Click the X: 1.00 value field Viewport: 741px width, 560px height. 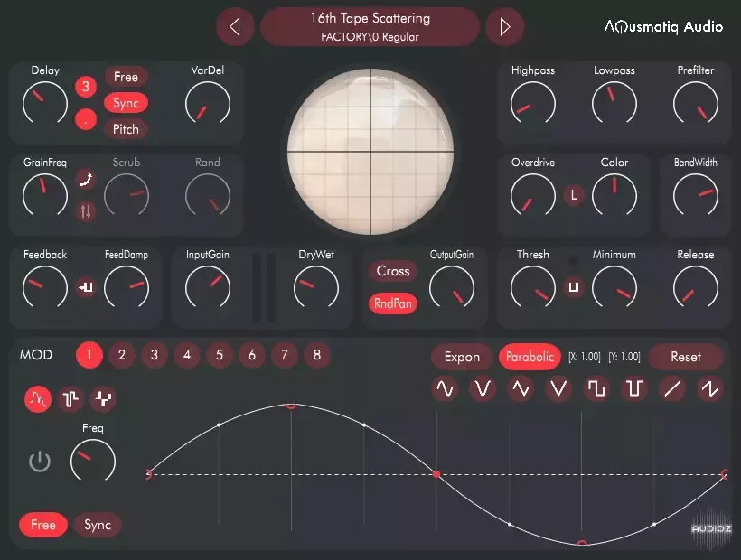[x=584, y=357]
